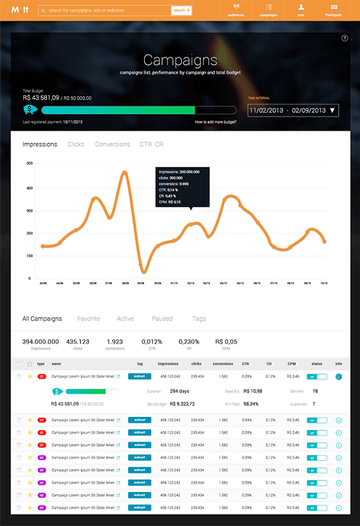Click the help icon at banner corner

(344, 38)
